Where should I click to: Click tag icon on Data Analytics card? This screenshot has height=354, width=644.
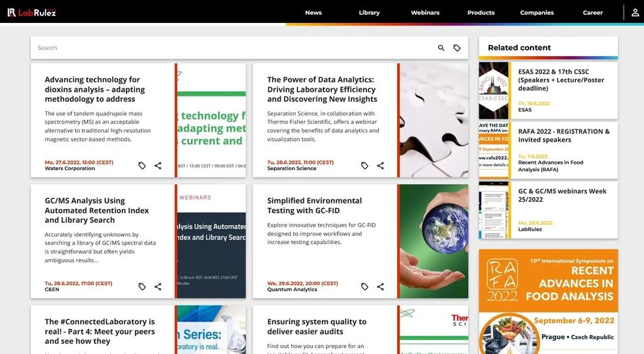[365, 166]
